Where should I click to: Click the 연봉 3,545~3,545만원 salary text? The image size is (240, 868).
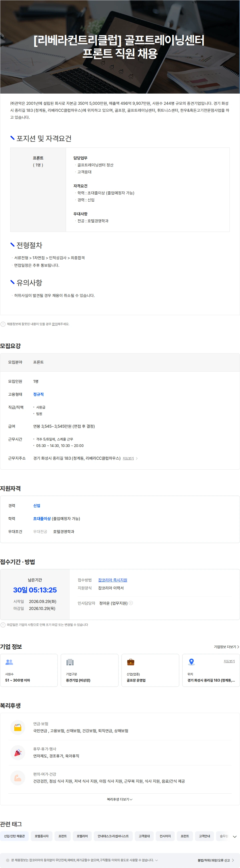click(64, 426)
